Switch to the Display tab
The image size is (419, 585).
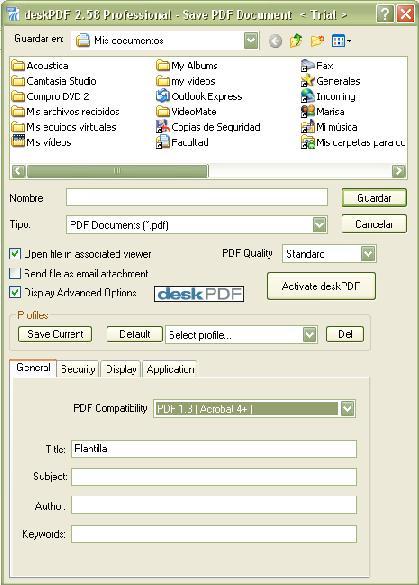point(121,369)
